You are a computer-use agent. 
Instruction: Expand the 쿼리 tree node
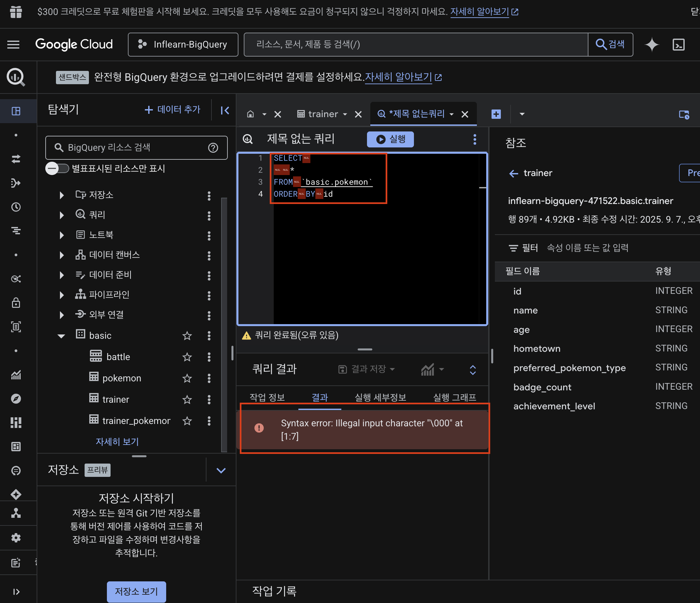[x=62, y=215]
